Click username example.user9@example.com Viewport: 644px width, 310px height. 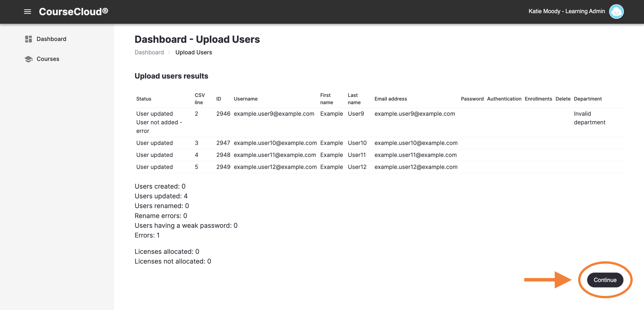coord(274,114)
